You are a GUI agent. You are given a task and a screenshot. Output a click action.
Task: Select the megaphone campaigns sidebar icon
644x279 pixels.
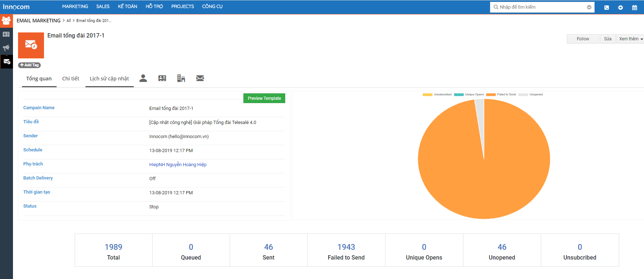point(6,48)
